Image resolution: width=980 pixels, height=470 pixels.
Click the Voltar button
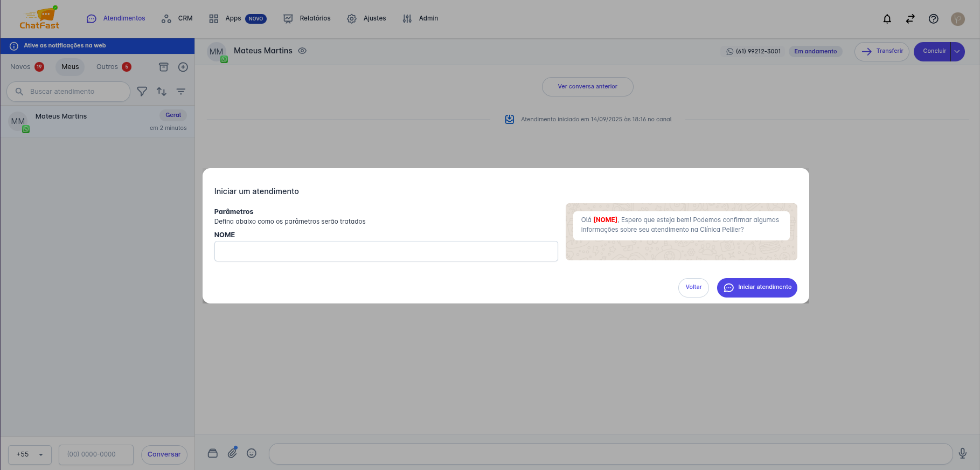(x=693, y=287)
